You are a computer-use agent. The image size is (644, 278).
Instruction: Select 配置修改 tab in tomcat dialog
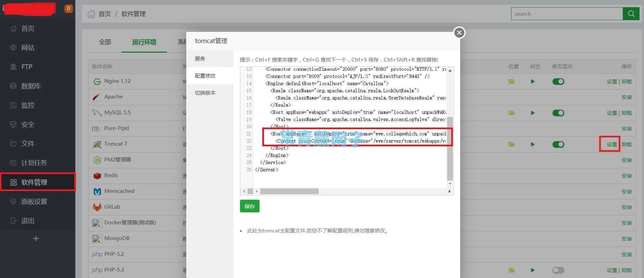pyautogui.click(x=210, y=76)
